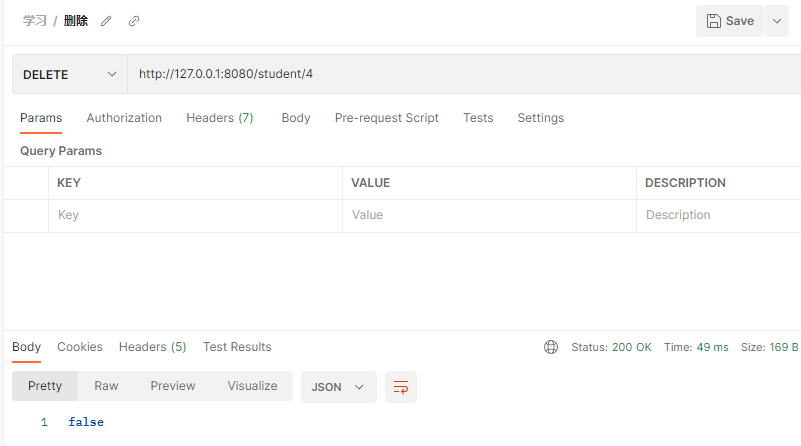Select the Pretty view button
Viewport: 801px width, 446px height.
pyautogui.click(x=45, y=386)
